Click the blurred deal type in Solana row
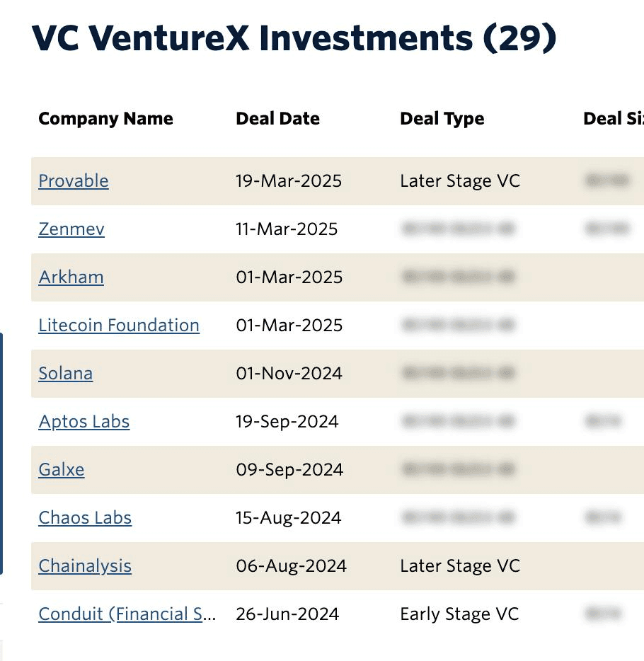 coord(458,374)
